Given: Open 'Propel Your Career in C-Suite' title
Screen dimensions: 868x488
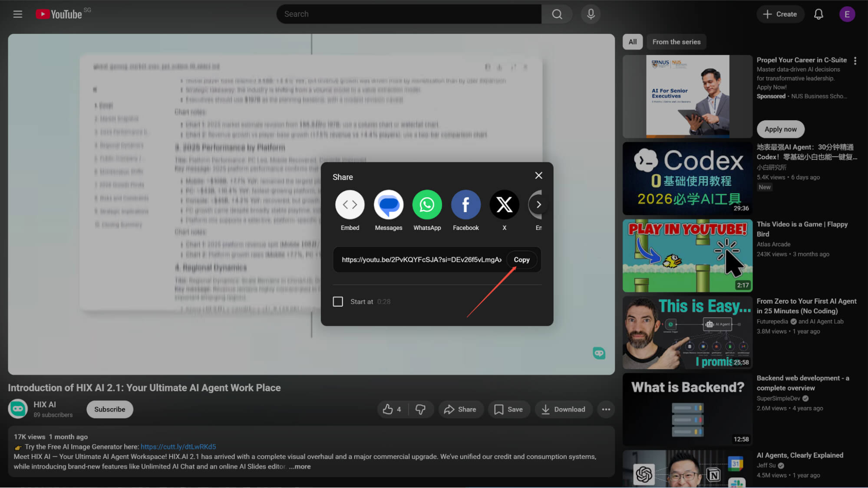Looking at the screenshot, I should (802, 60).
